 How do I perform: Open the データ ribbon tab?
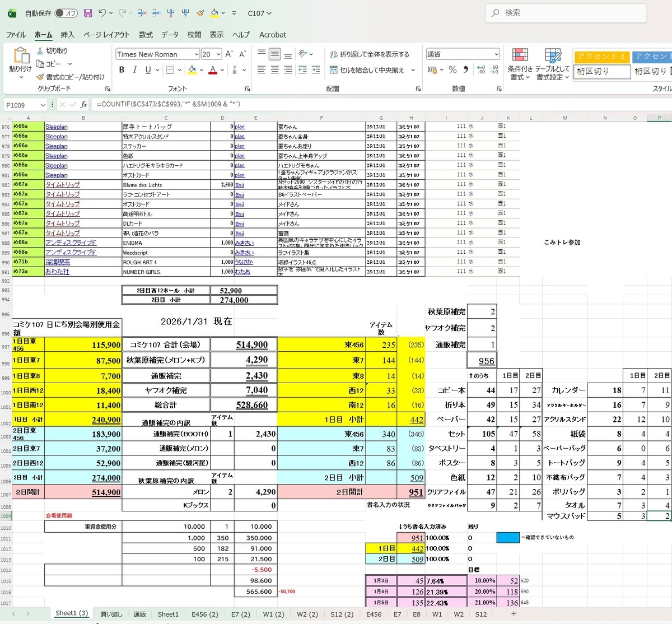170,34
